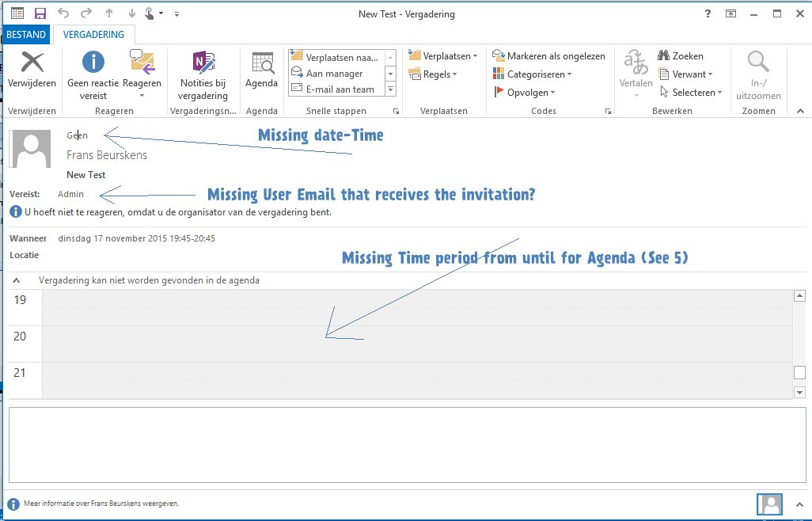Click the Verwijderen delete icon
The height and width of the screenshot is (521, 812).
[x=32, y=63]
